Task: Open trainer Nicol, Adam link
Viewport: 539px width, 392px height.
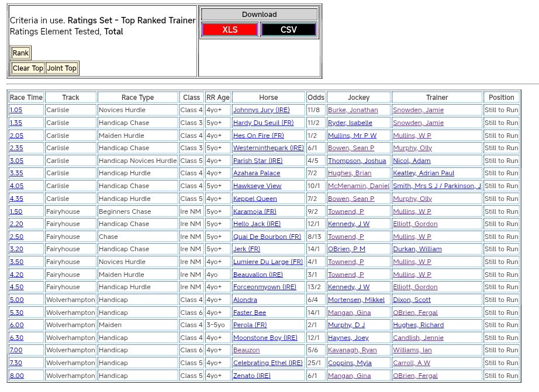Action: click(412, 161)
